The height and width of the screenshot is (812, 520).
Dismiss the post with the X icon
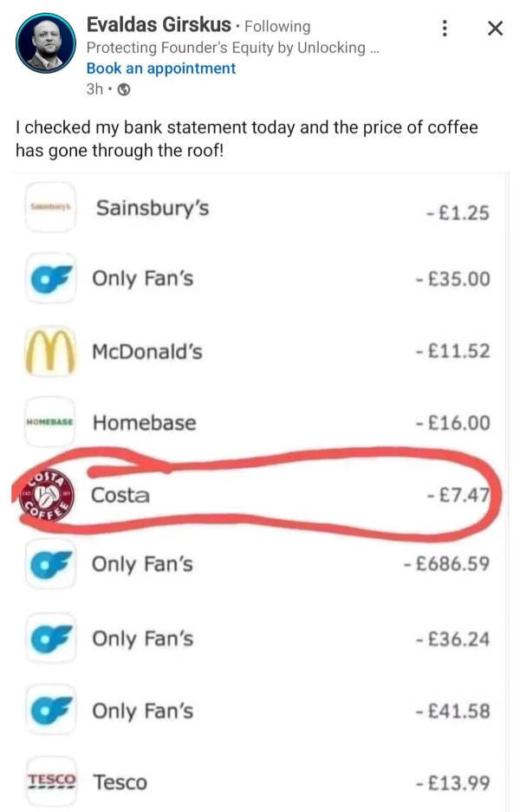[x=495, y=28]
